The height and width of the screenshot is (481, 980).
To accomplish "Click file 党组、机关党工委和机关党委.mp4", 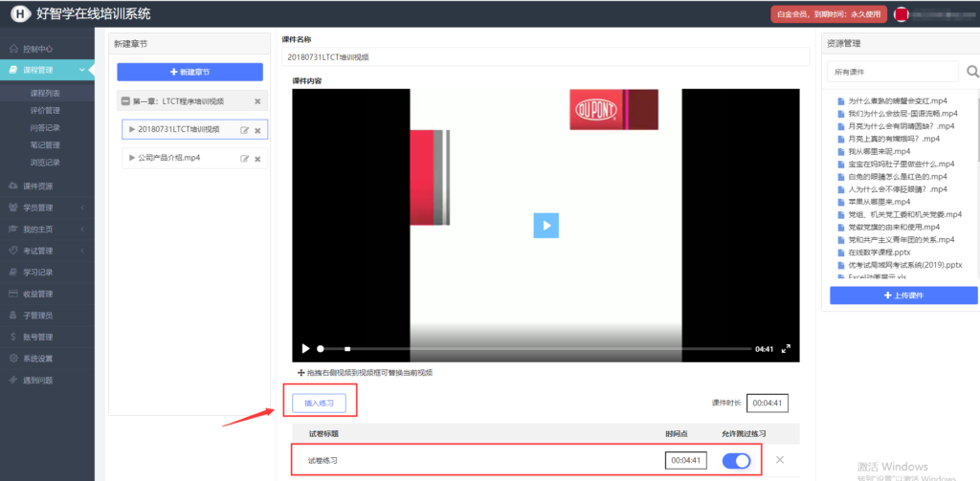I will point(905,214).
